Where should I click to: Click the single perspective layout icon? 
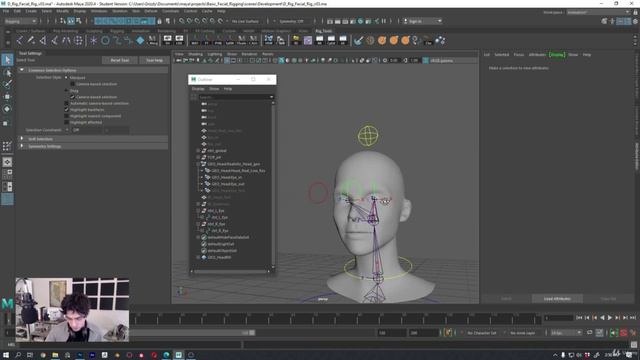pyautogui.click(x=7, y=162)
